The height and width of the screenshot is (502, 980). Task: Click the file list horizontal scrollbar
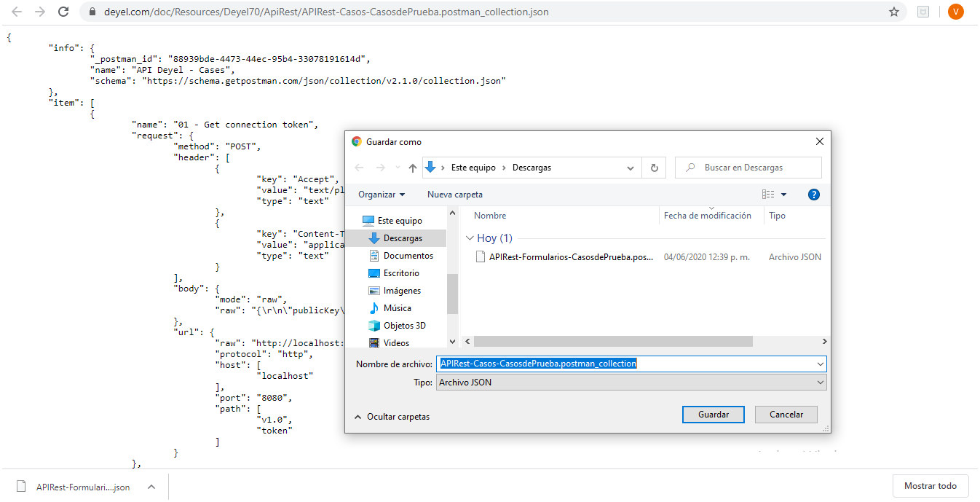614,341
